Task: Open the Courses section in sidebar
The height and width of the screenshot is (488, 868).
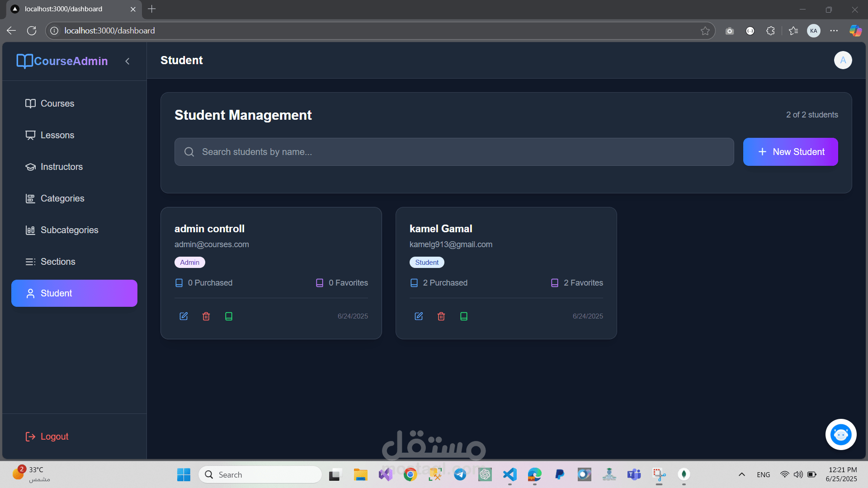Action: pos(57,103)
